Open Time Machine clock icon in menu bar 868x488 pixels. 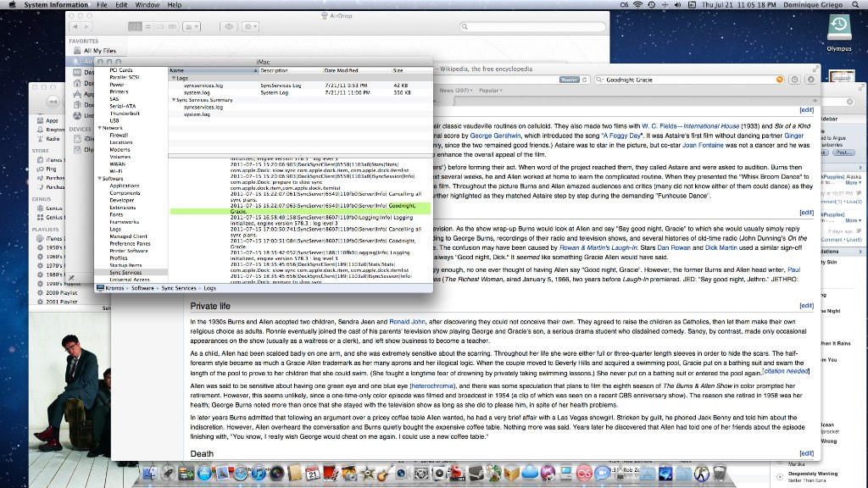[x=652, y=4]
